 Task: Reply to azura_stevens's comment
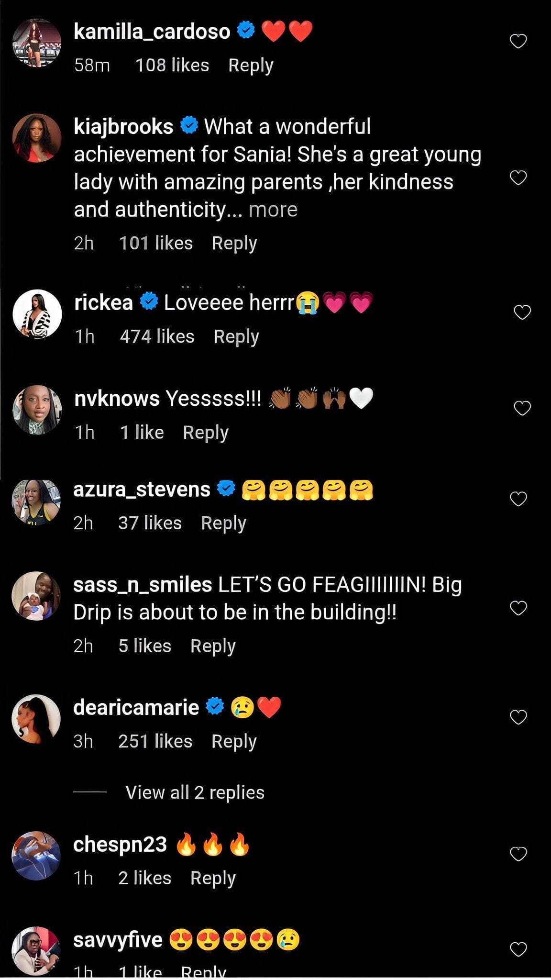point(224,523)
